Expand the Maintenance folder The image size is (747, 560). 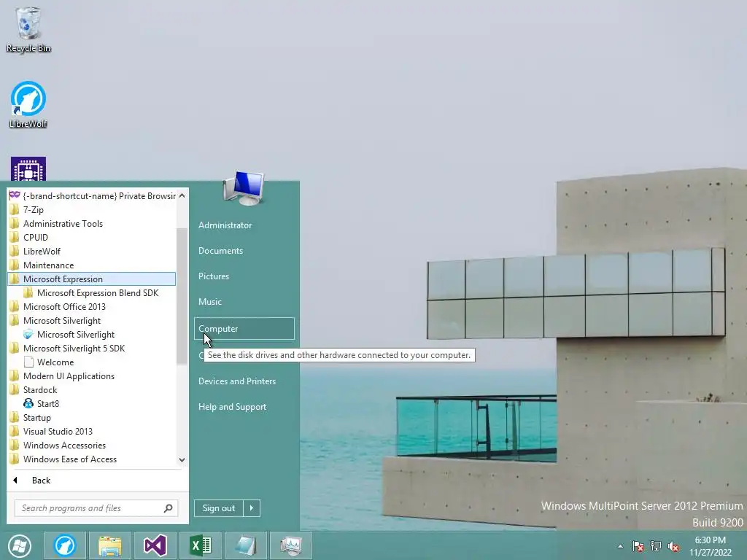pyautogui.click(x=92, y=265)
